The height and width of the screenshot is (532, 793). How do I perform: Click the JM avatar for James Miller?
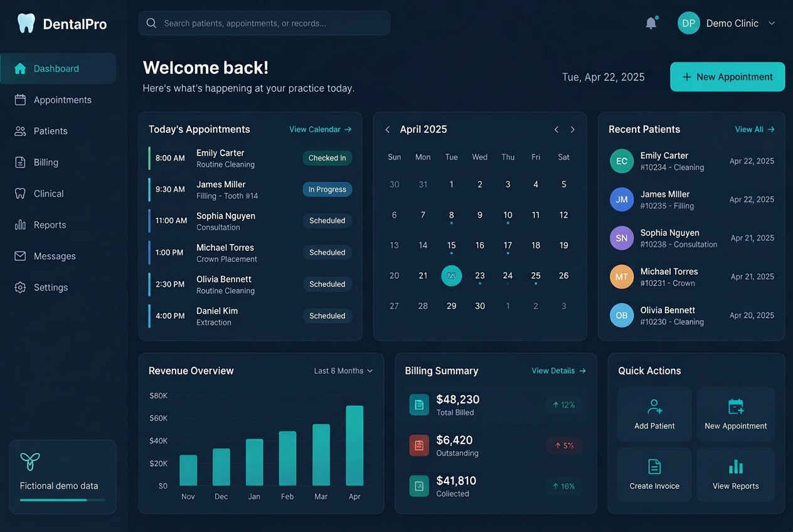622,199
